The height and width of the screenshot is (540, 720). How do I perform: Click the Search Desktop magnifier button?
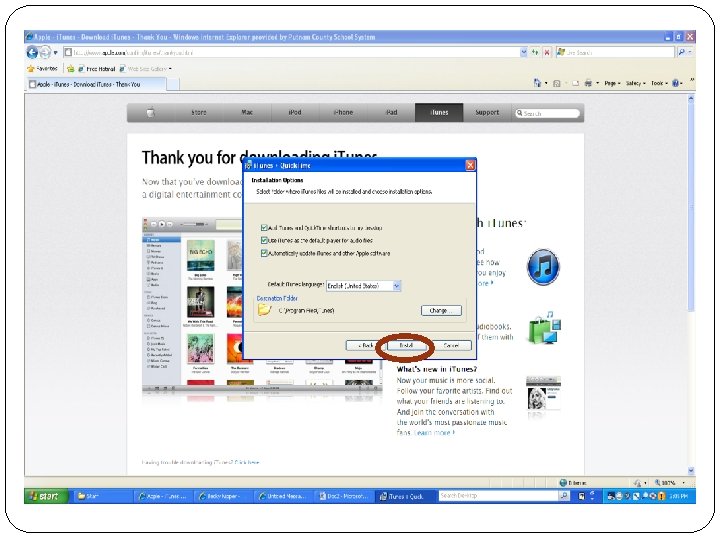pyautogui.click(x=564, y=496)
